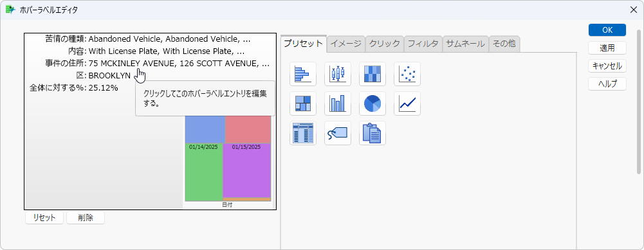The height and width of the screenshot is (250, 644).
Task: Close the ホバーラベルエディタ window
Action: pyautogui.click(x=633, y=10)
